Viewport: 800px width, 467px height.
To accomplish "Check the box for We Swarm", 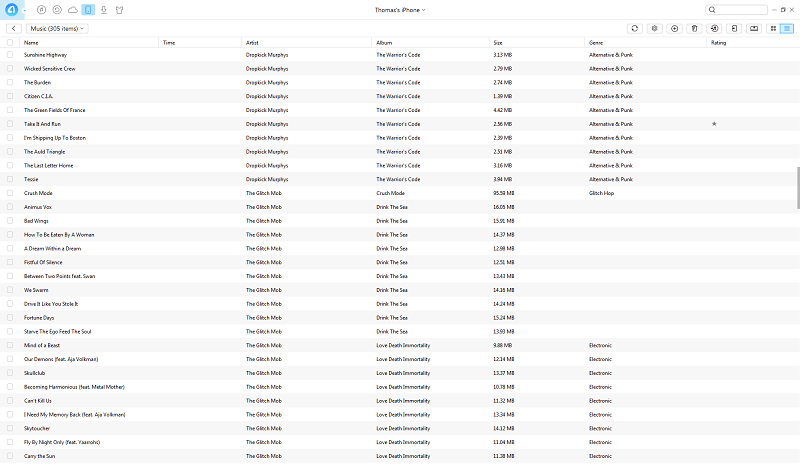I will tap(10, 290).
